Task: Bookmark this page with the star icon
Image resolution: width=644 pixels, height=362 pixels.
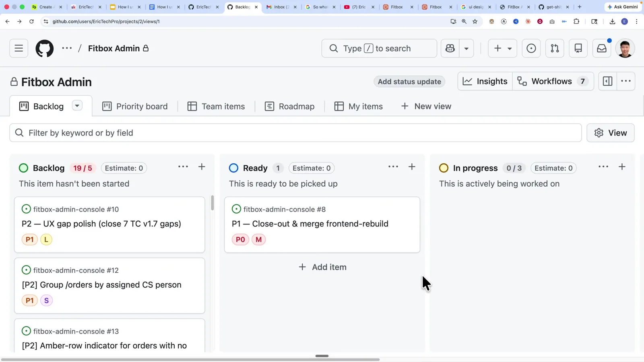Action: click(x=475, y=21)
